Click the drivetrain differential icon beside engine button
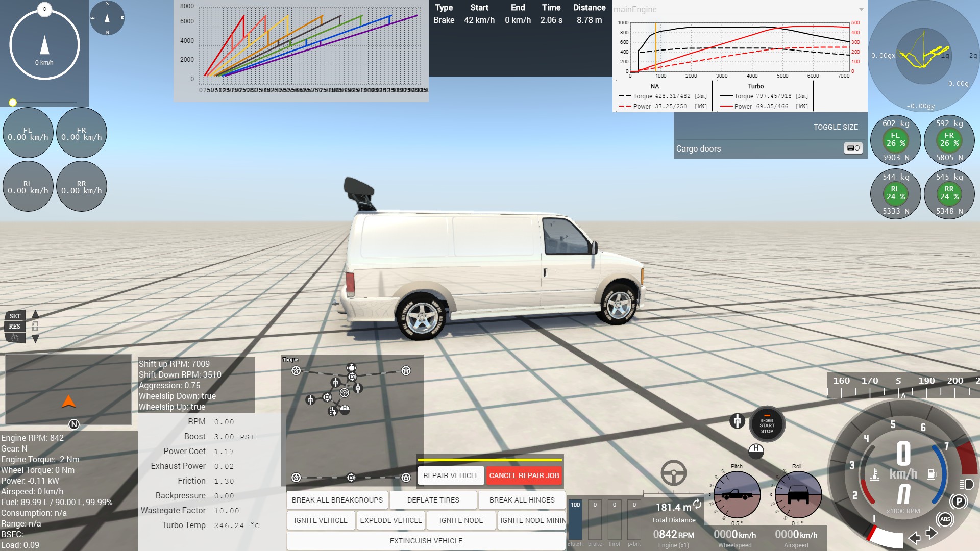This screenshot has width=980, height=551. [x=737, y=421]
